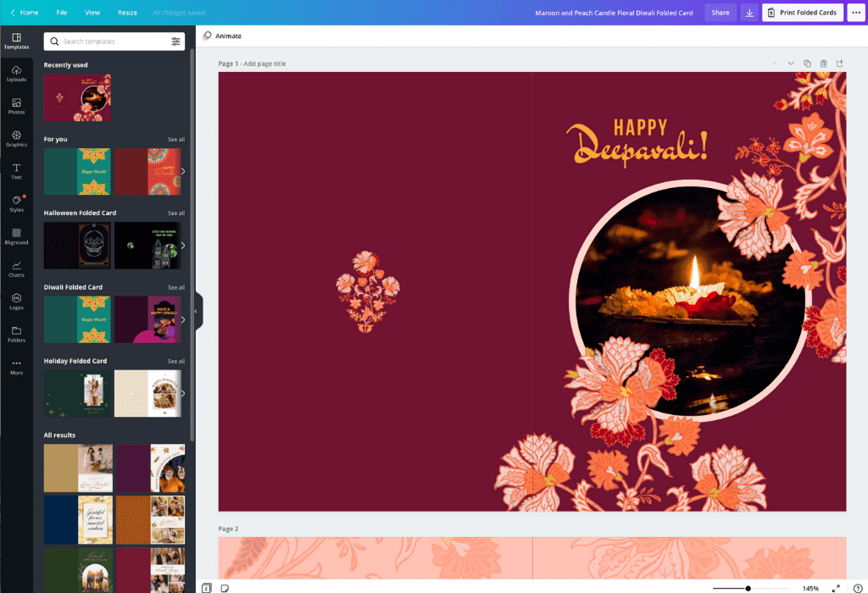The height and width of the screenshot is (593, 868).
Task: Select navy gold-frame template in All results
Action: (78, 520)
